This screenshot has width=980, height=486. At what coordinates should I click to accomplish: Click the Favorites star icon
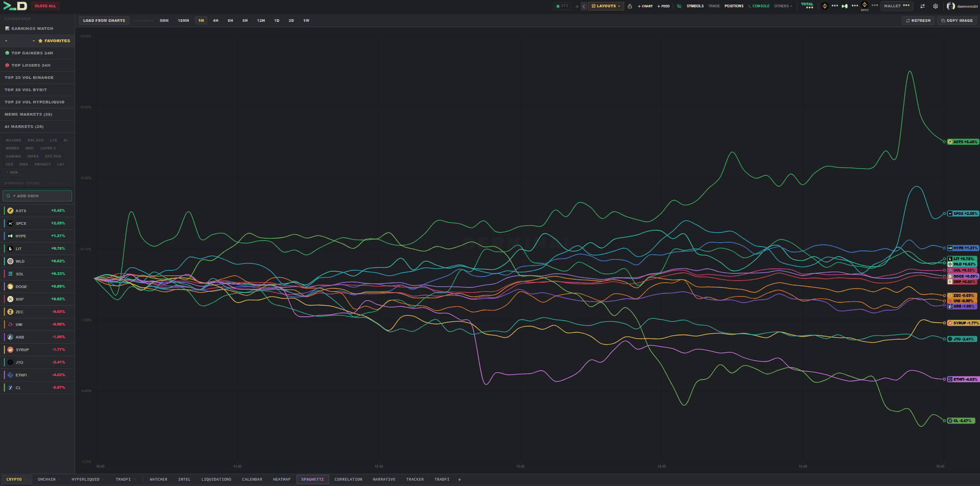point(40,41)
